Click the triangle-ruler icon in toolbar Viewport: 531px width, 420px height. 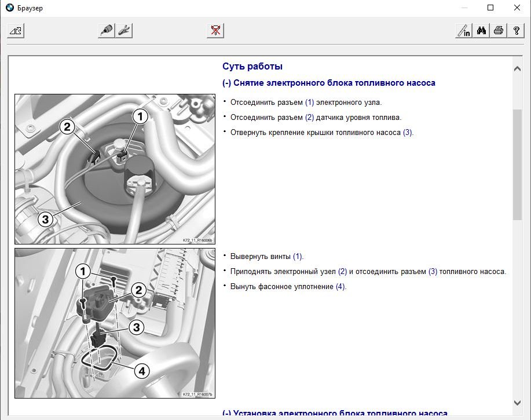[15, 31]
